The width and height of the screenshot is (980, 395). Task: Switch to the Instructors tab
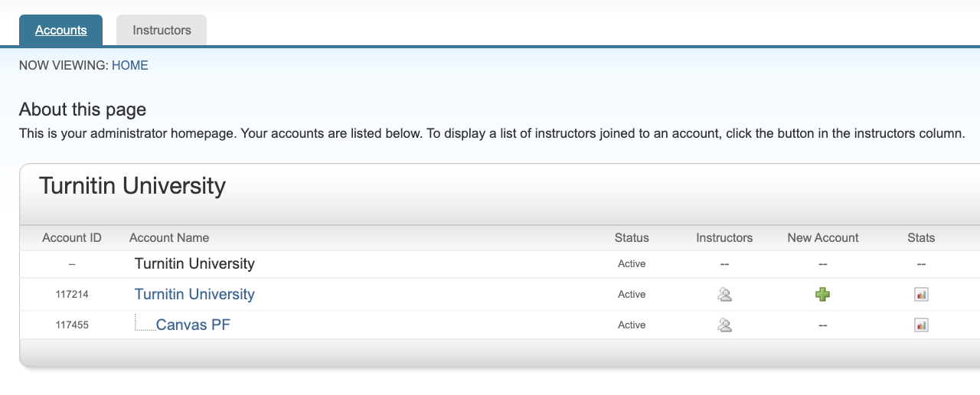pos(162,31)
